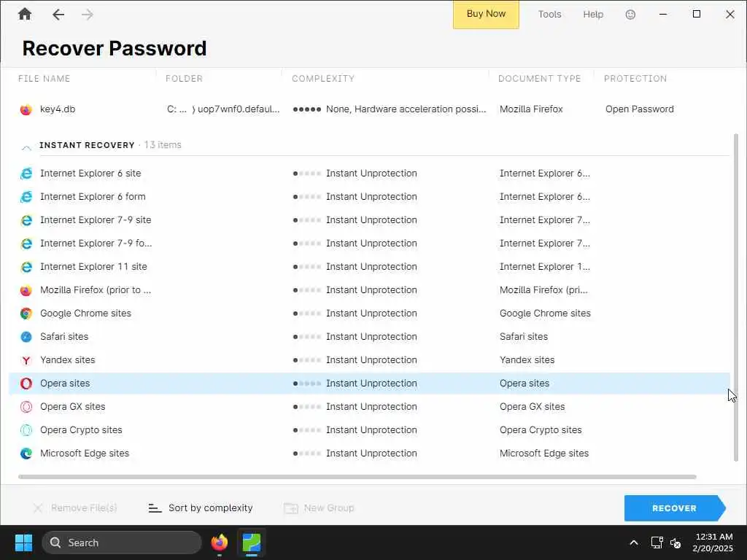Click the Google Chrome sites icon
This screenshot has height=560, width=747.
click(26, 314)
